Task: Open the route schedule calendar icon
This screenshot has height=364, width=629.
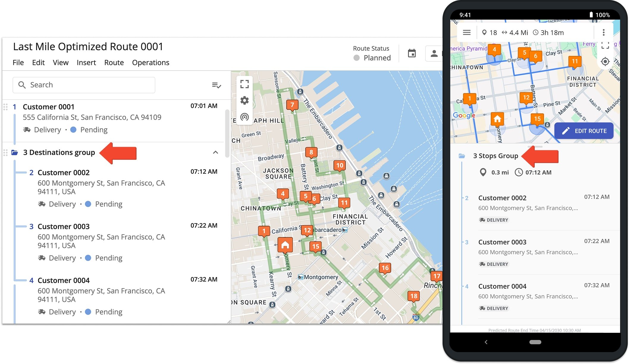Action: (412, 53)
